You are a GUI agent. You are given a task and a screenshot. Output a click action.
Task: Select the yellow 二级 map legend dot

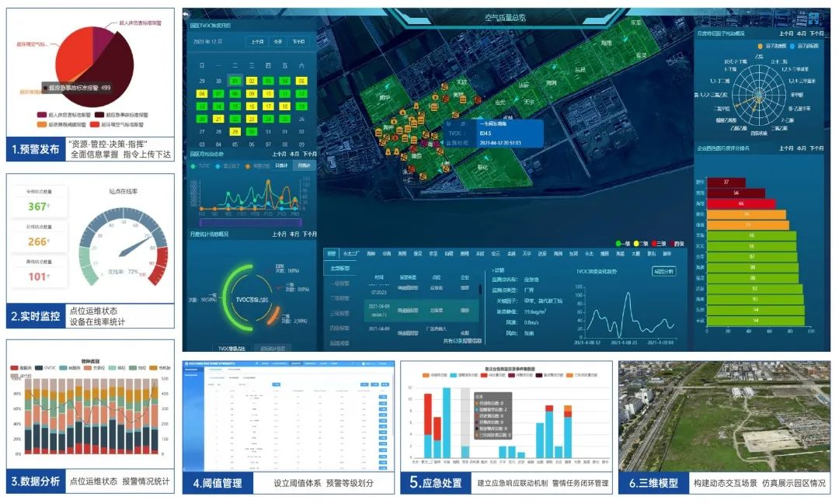(x=636, y=243)
